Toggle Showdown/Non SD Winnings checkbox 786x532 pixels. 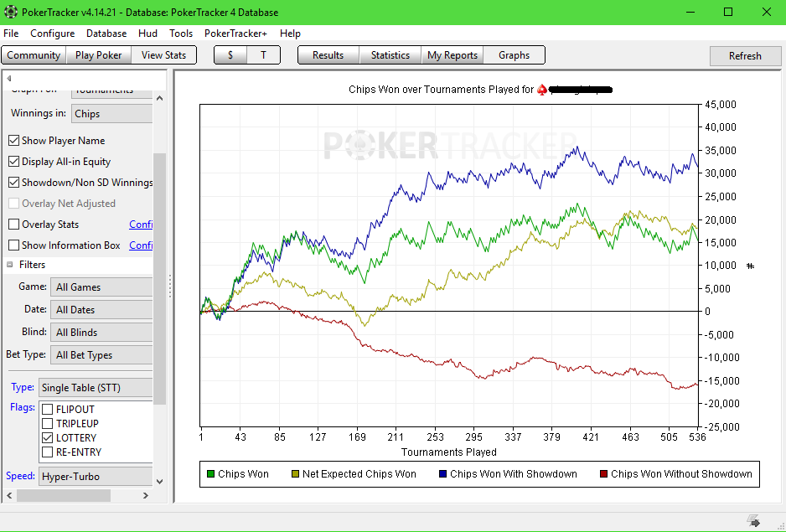point(14,183)
